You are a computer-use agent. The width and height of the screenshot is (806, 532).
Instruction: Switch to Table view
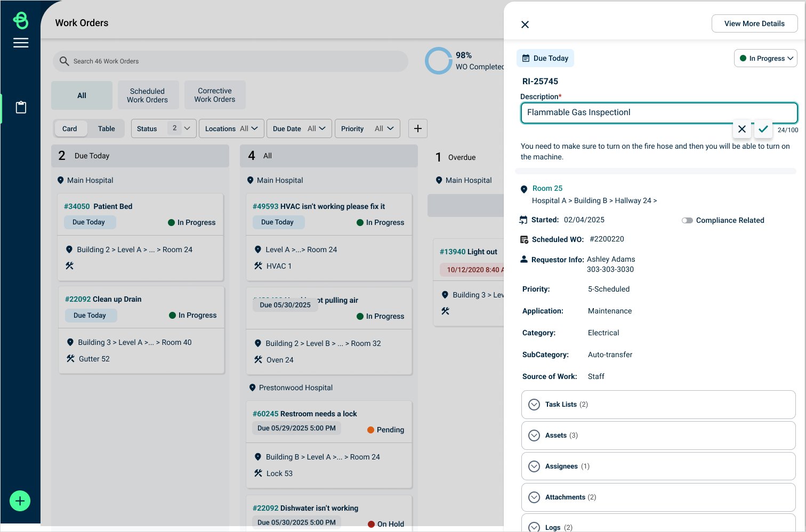coord(107,128)
